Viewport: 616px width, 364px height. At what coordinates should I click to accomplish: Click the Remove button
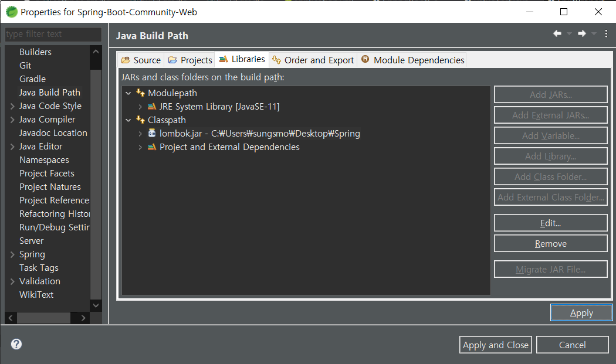551,243
